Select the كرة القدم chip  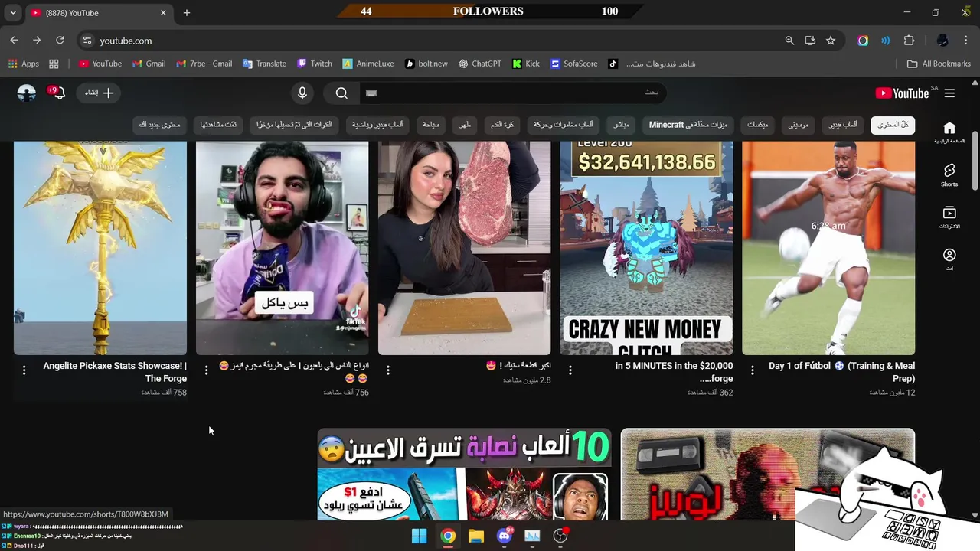(502, 125)
